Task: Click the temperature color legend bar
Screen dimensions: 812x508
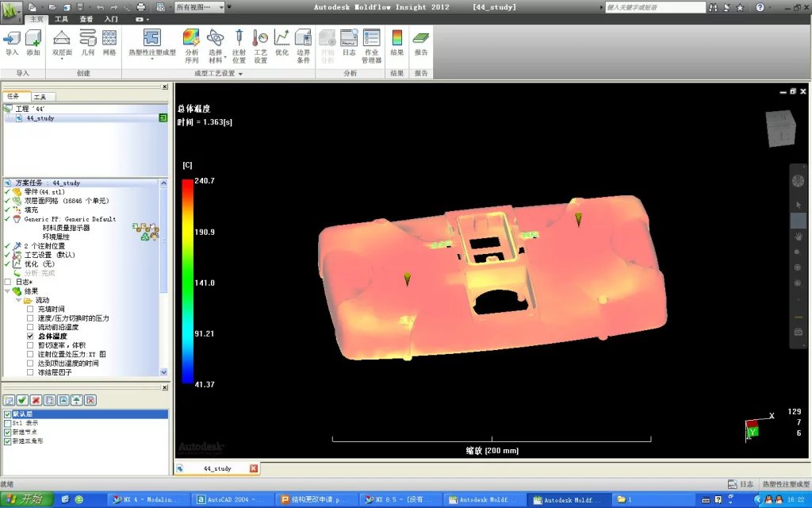Action: pos(187,282)
